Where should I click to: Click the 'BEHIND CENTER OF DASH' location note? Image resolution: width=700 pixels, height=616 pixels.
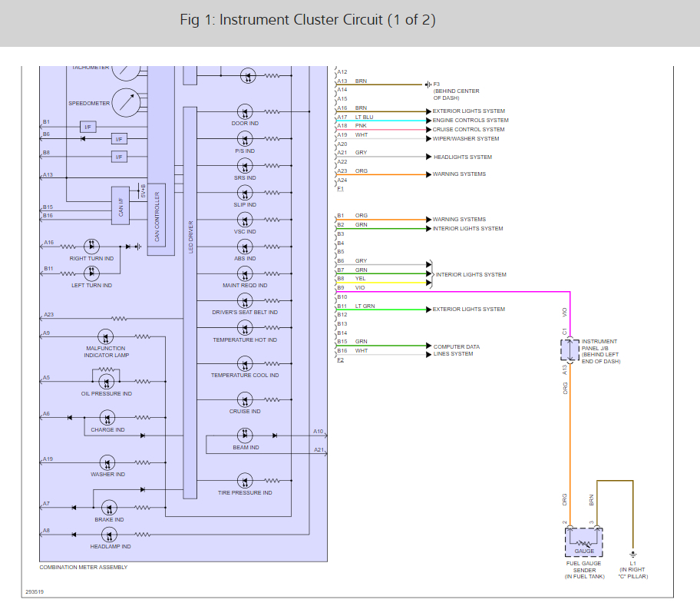coord(456,94)
